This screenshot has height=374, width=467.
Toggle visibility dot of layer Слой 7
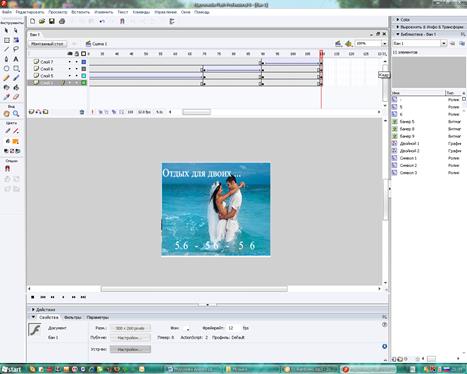70,62
